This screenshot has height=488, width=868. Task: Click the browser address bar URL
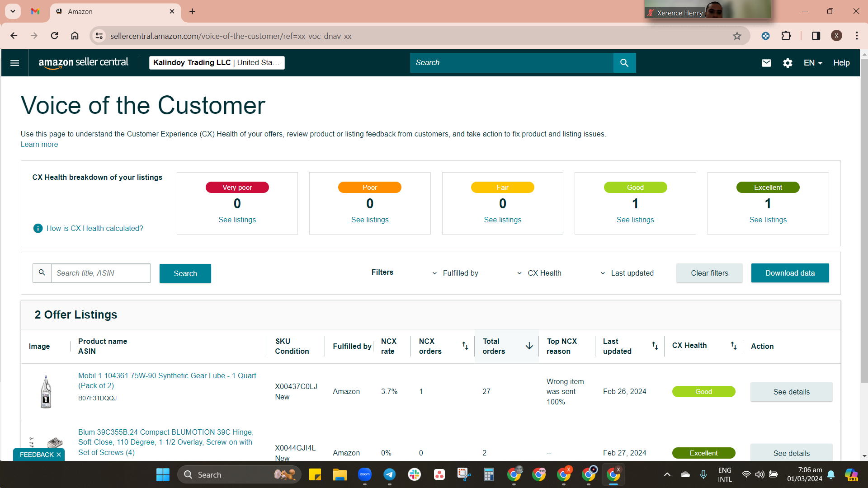(x=231, y=36)
